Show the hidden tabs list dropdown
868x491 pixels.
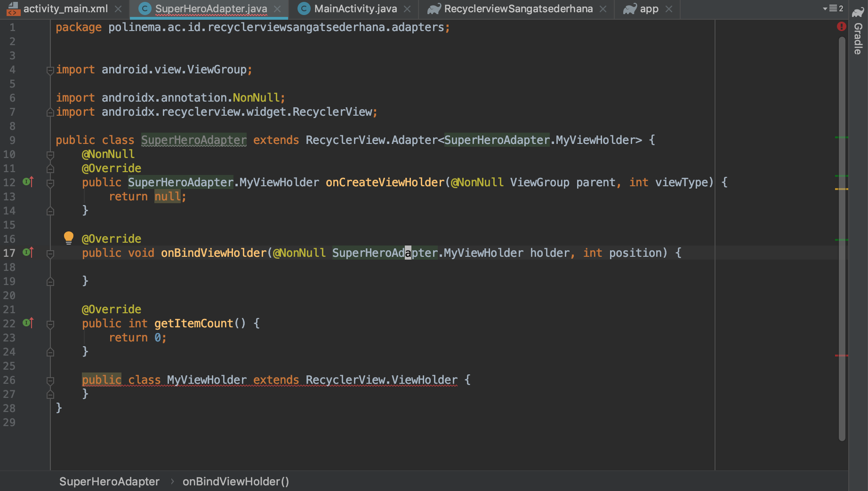pyautogui.click(x=833, y=8)
